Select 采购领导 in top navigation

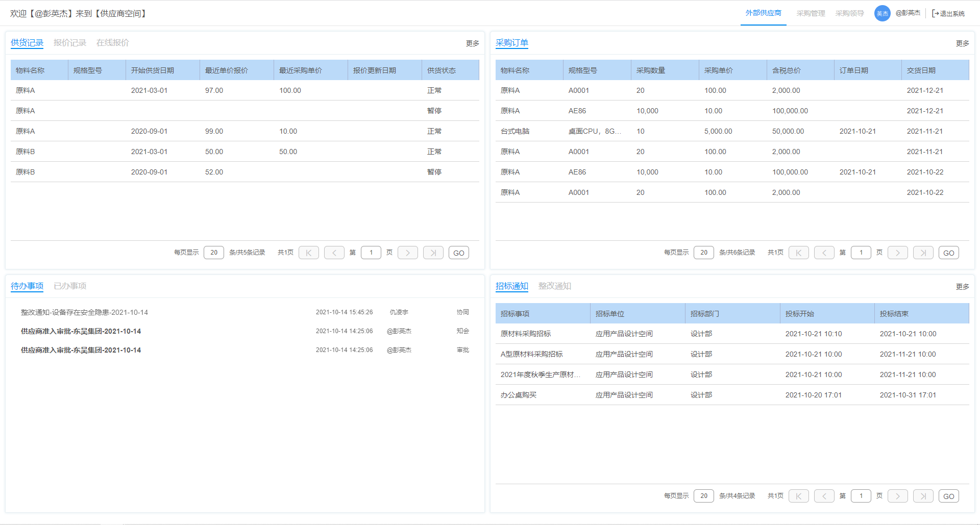(x=849, y=13)
